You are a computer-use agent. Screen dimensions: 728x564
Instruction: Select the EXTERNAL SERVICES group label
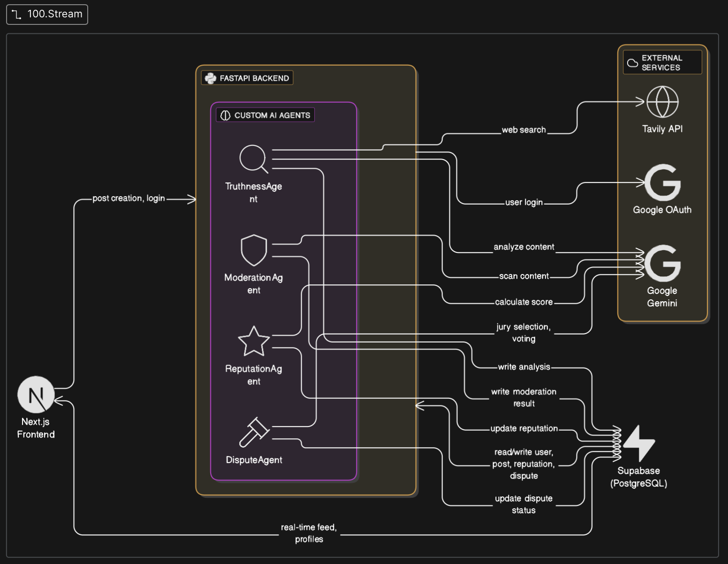tap(662, 62)
